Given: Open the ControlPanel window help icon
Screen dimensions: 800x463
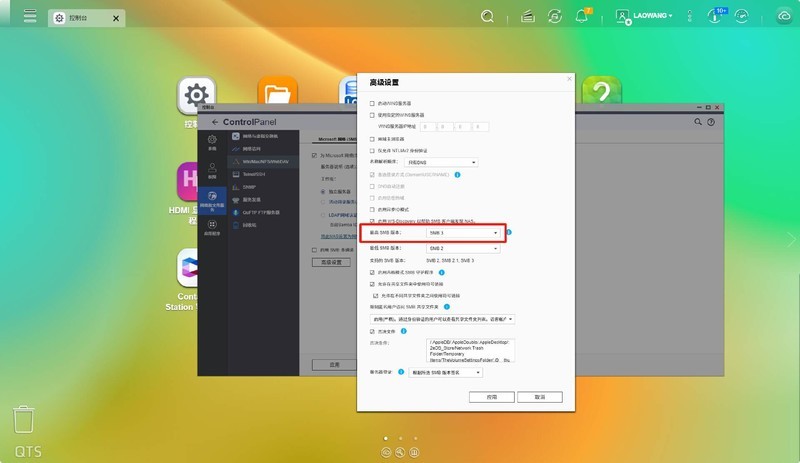Looking at the screenshot, I should pos(711,122).
